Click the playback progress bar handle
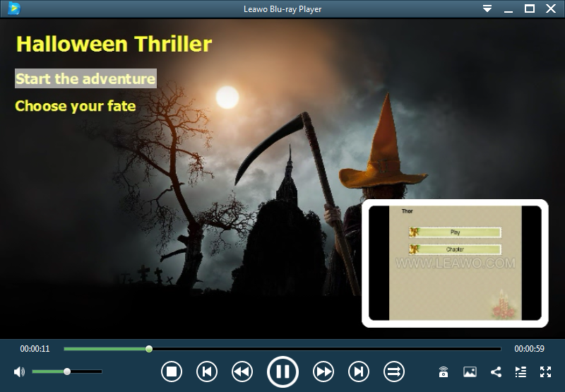The height and width of the screenshot is (392, 565). [x=149, y=349]
